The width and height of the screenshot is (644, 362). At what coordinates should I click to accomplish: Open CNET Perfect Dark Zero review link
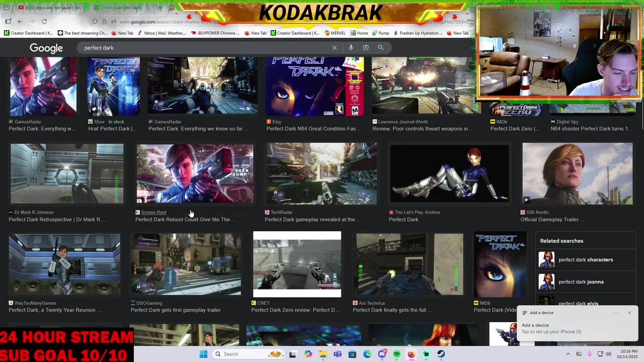pos(295,310)
